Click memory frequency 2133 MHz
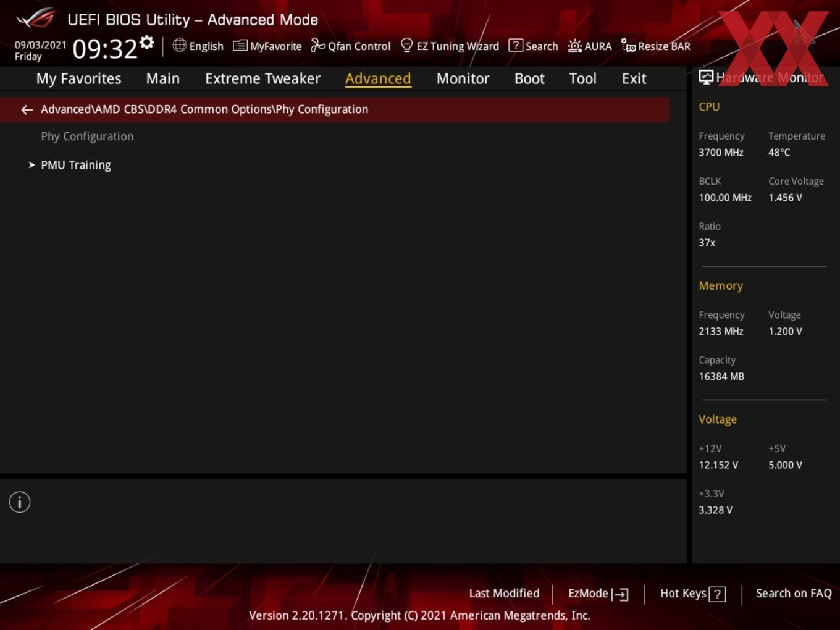Image resolution: width=840 pixels, height=630 pixels. click(x=721, y=331)
